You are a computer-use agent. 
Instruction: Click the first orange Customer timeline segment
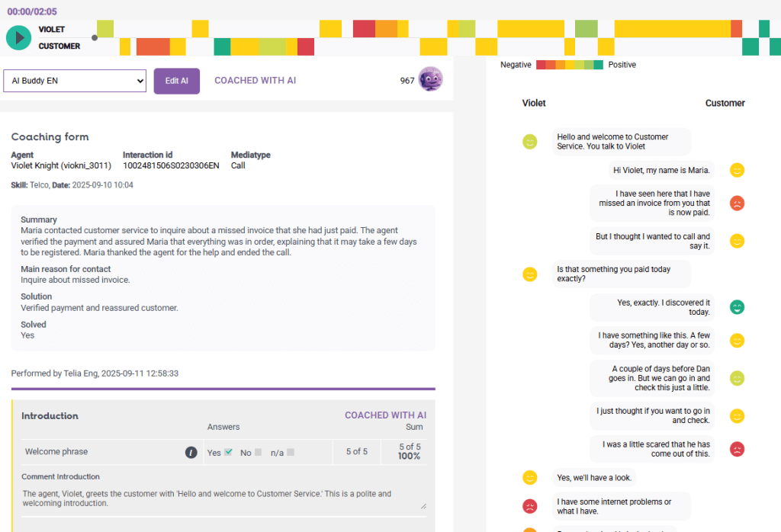[153, 46]
